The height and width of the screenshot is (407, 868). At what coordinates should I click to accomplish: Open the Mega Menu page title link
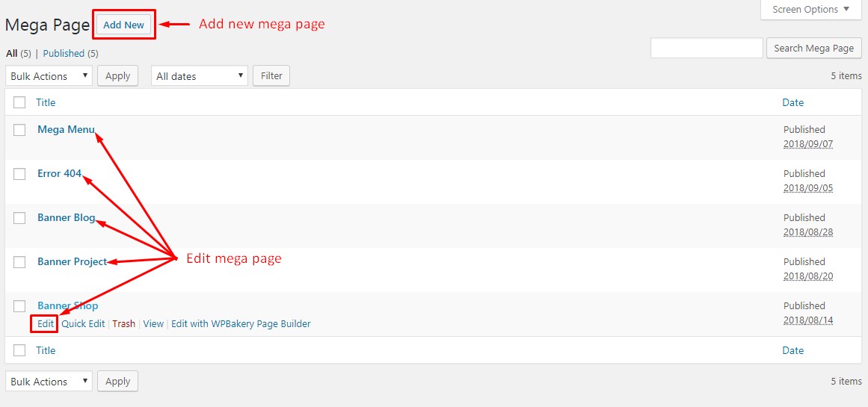[66, 130]
